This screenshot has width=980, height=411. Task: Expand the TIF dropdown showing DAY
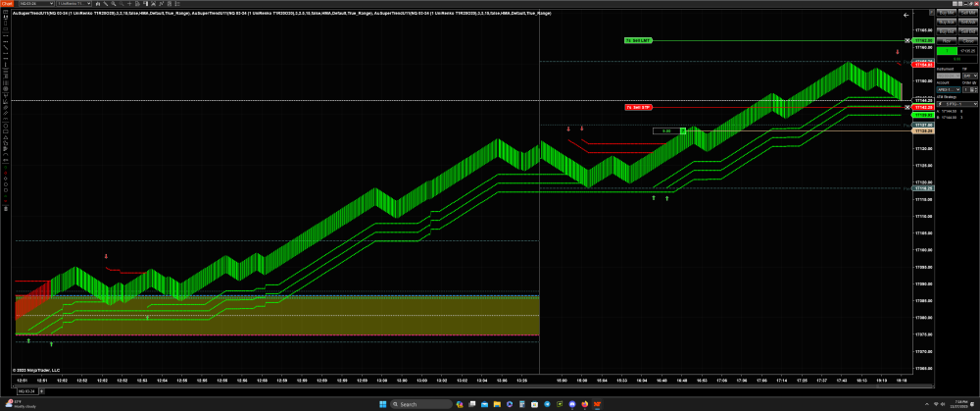(966, 75)
